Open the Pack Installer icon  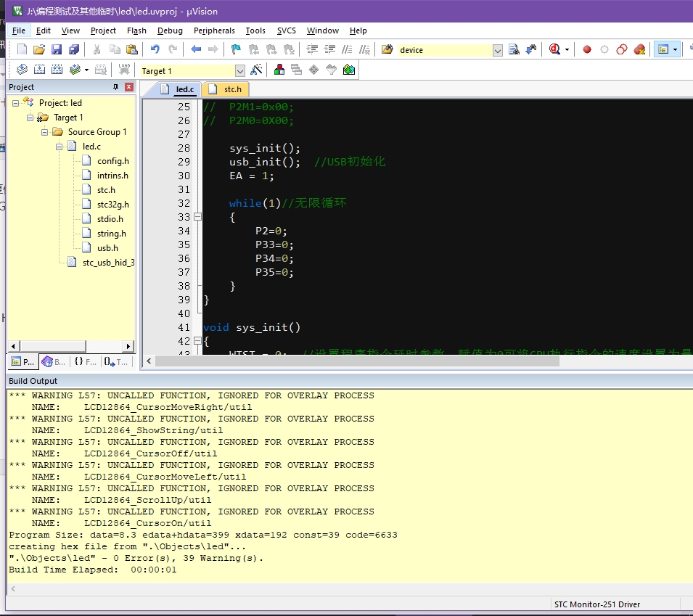click(349, 70)
